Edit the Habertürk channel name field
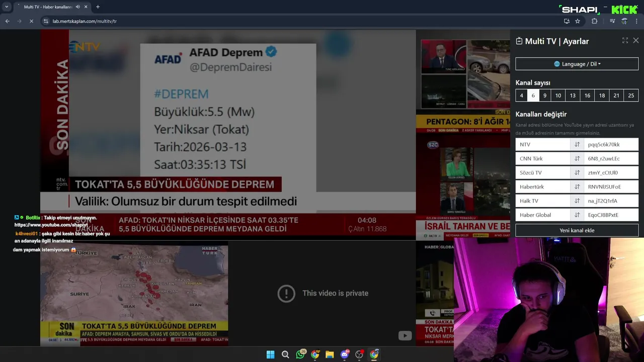This screenshot has height=362, width=644. point(543,187)
